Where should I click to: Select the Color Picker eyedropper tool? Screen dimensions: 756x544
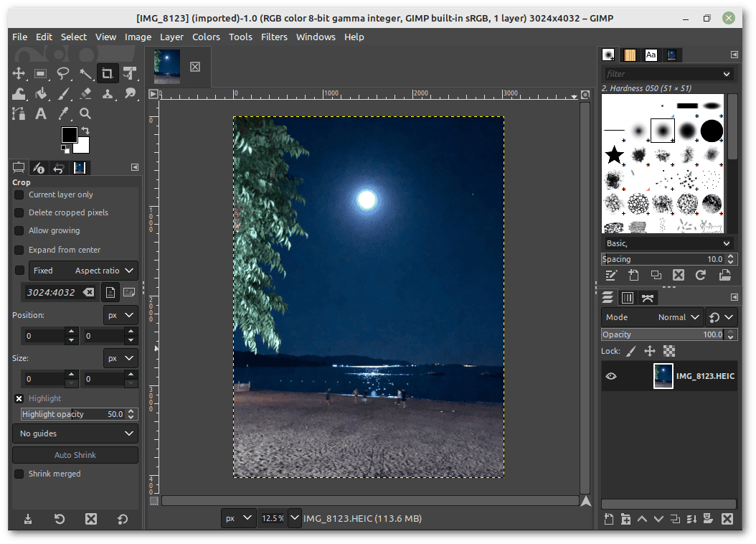[63, 113]
